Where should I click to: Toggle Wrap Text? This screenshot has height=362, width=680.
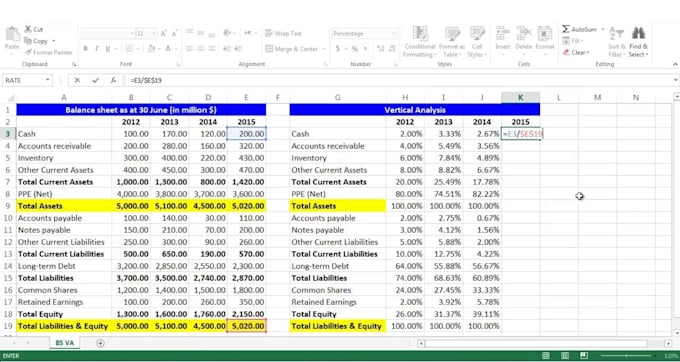click(284, 33)
